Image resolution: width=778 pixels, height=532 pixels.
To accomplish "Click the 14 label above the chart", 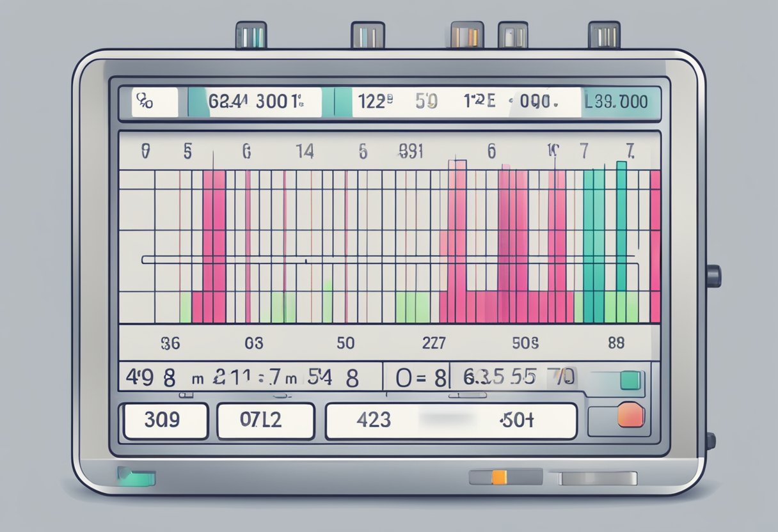I will (x=305, y=152).
